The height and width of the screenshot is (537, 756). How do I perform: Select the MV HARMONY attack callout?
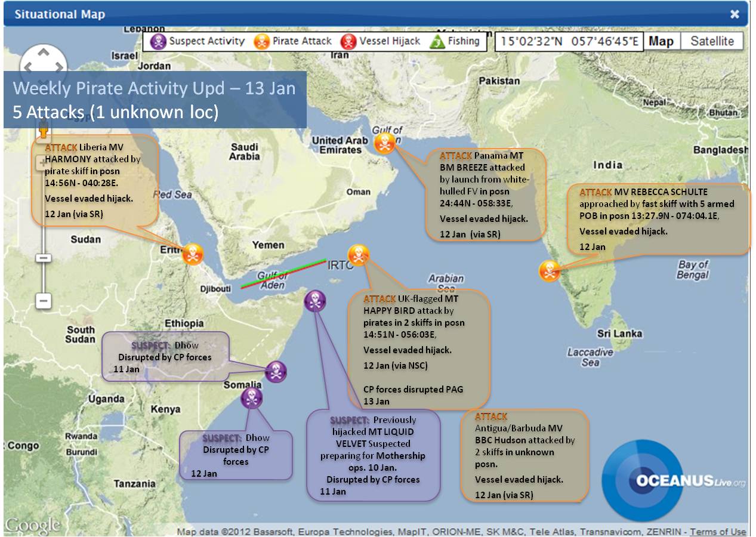[x=95, y=181]
